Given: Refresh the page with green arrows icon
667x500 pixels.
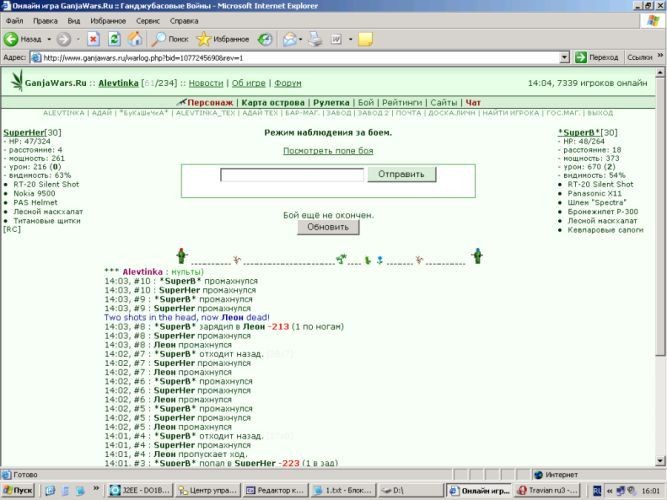Looking at the screenshot, I should [114, 39].
